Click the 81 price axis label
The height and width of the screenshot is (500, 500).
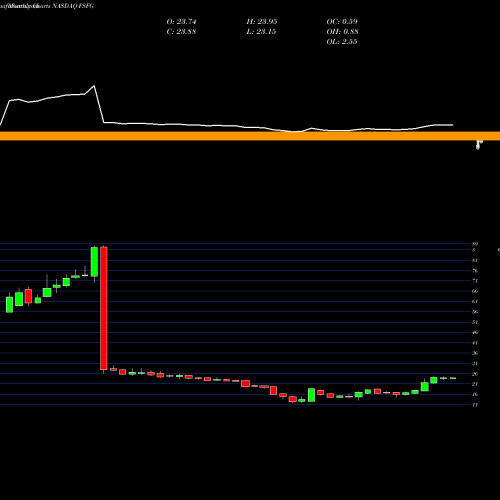tap(475, 260)
